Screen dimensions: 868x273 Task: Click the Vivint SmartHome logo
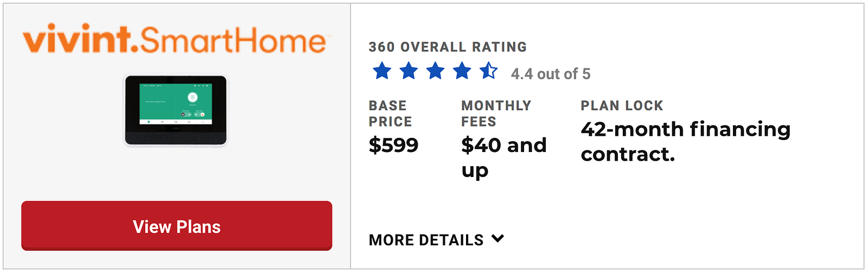point(175,40)
